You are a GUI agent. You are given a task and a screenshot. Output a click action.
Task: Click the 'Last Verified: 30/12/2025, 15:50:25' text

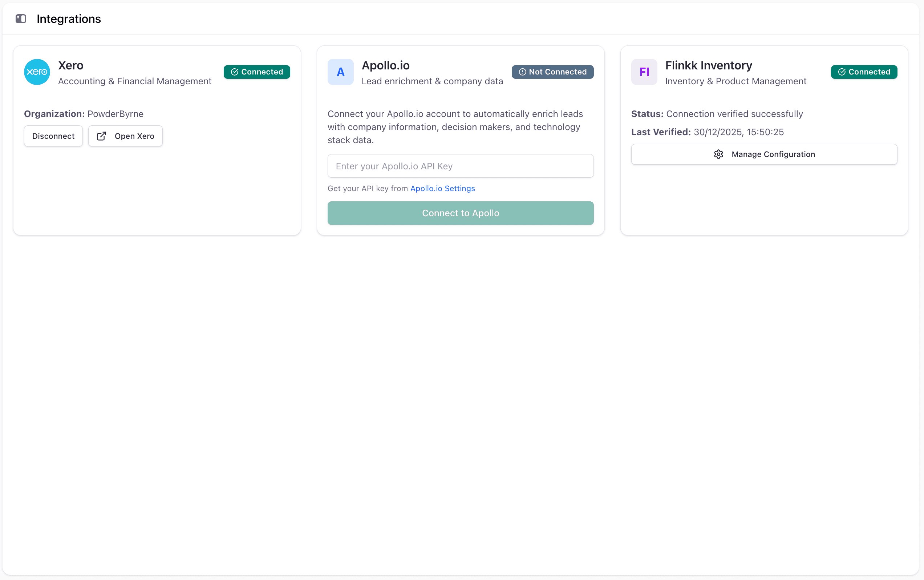[708, 132]
